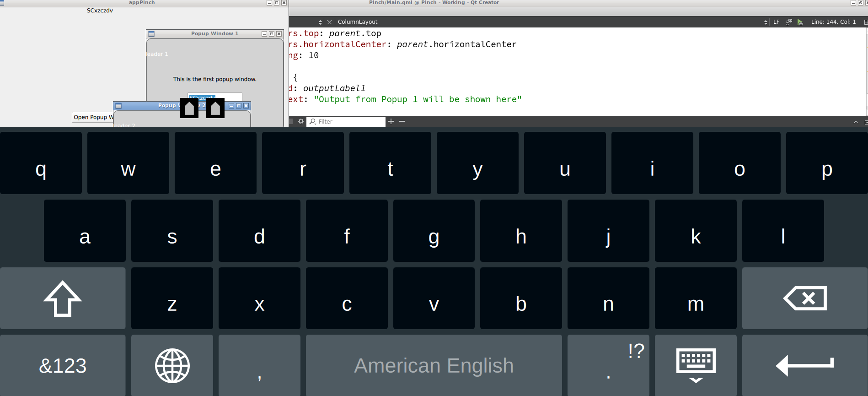Click the Line: 144, Col: 1 indicator
Image resolution: width=868 pixels, height=396 pixels.
coord(833,22)
